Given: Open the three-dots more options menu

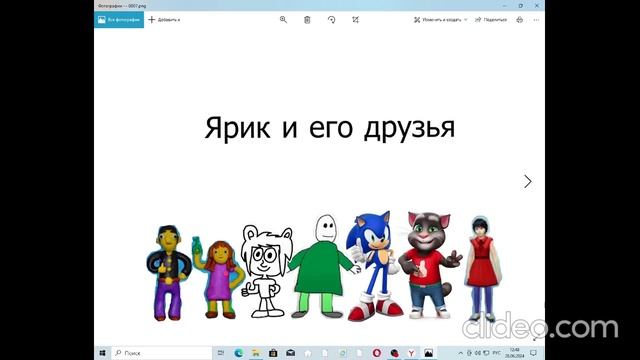Looking at the screenshot, I should (536, 20).
